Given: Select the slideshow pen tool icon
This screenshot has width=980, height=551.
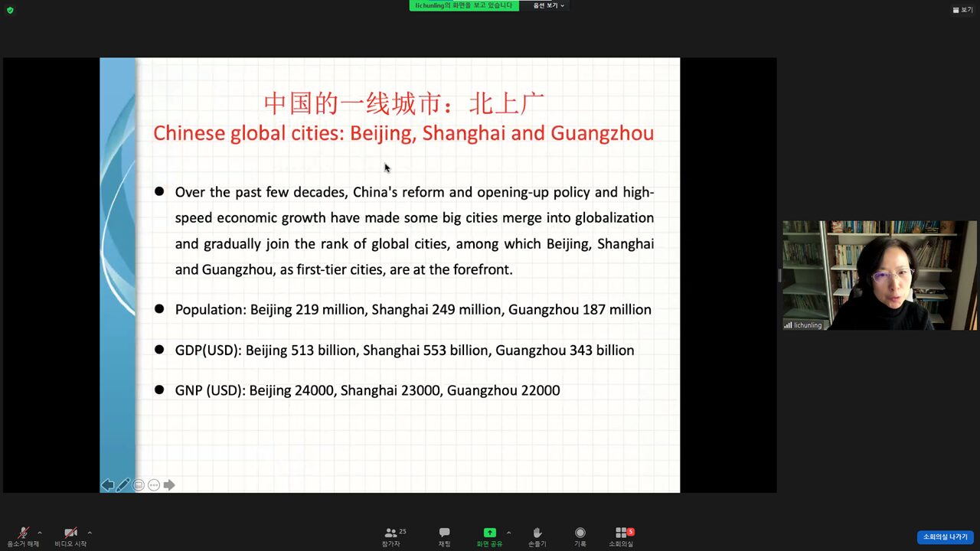Looking at the screenshot, I should click(x=122, y=485).
